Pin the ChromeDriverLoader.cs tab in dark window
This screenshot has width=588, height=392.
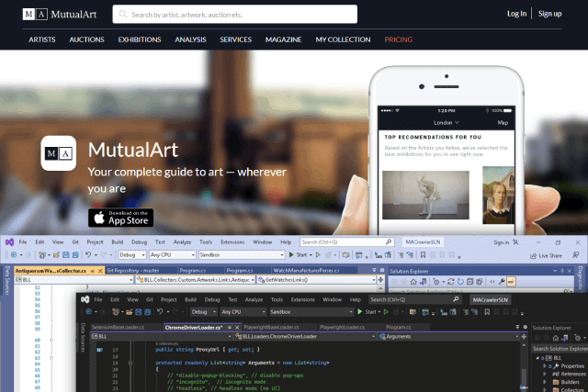click(230, 328)
